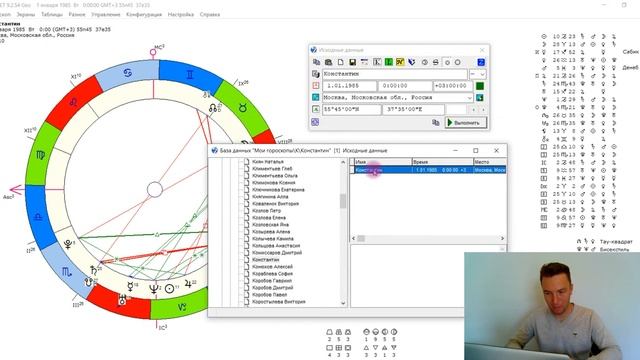
Task: Click the crossed-out circle toolbar icon
Action: point(436,62)
